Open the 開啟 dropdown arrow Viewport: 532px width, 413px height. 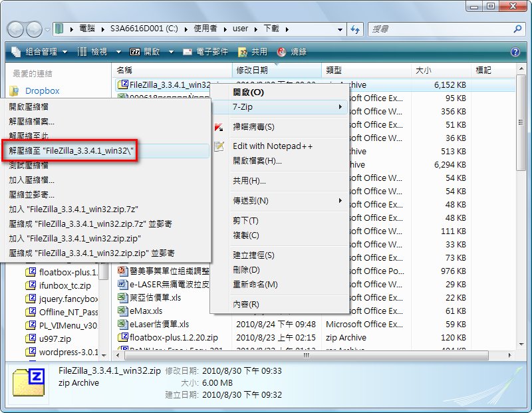pyautogui.click(x=171, y=52)
